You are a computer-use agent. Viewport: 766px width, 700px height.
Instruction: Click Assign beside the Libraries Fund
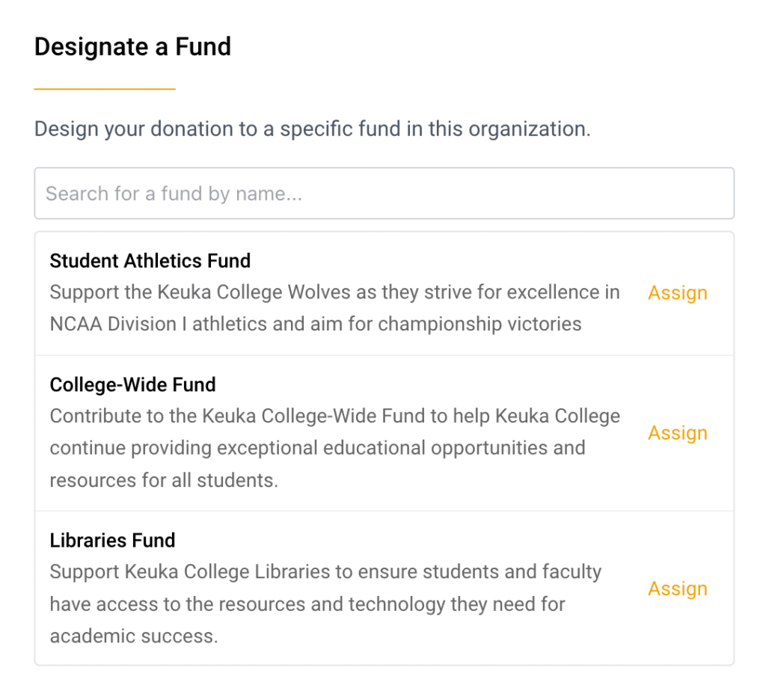[x=677, y=589]
